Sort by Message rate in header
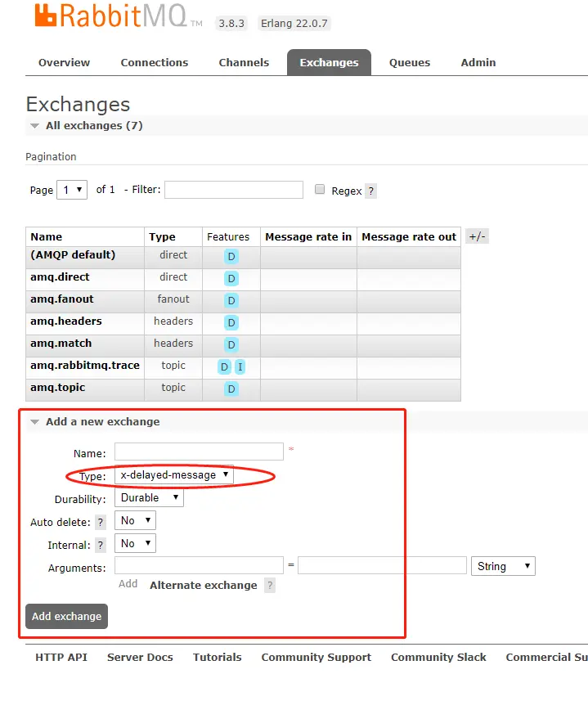This screenshot has width=588, height=728. click(x=308, y=236)
